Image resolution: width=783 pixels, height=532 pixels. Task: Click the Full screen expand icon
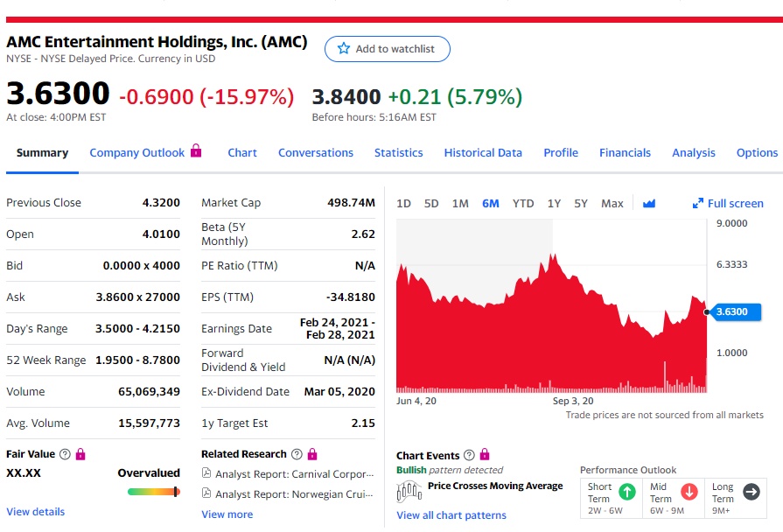tap(697, 203)
